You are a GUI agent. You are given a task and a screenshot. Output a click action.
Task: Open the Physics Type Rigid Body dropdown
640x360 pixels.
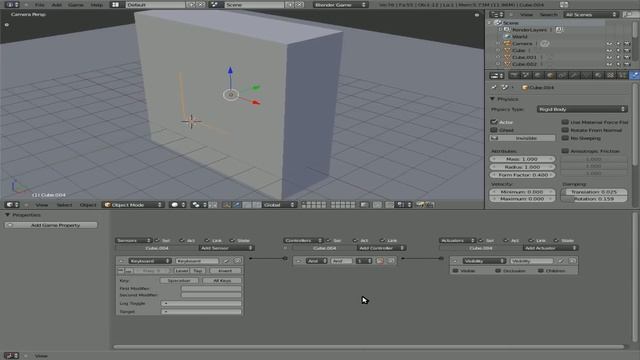(582, 109)
